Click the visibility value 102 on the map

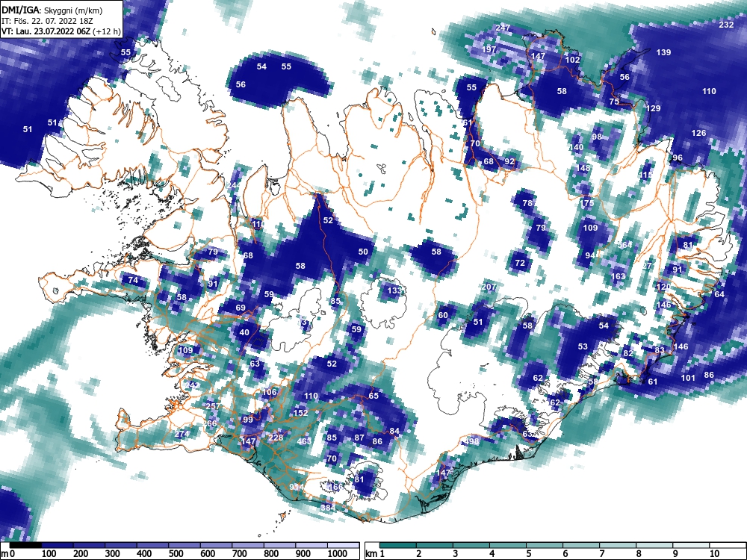click(573, 60)
